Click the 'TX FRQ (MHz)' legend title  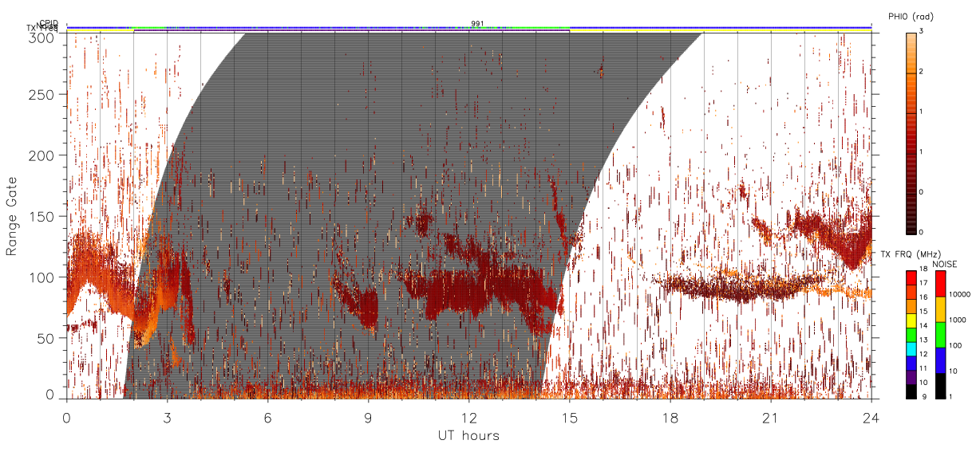point(911,254)
